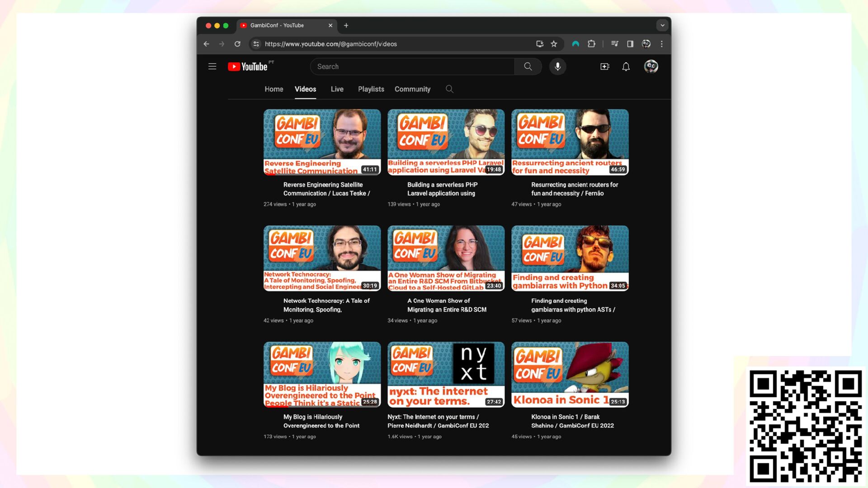Switch to the Community tab
The height and width of the screenshot is (488, 868).
tap(412, 89)
